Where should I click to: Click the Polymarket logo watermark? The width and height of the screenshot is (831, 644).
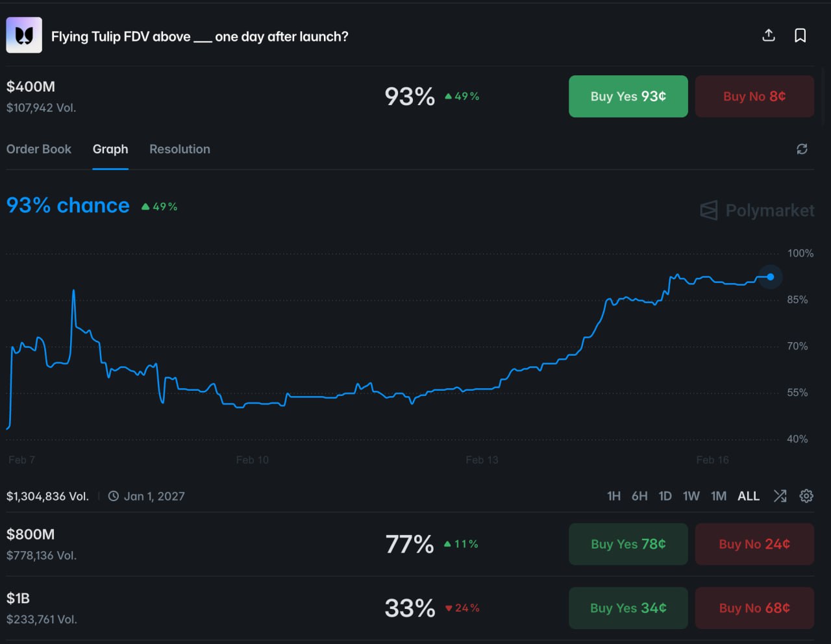tap(757, 210)
